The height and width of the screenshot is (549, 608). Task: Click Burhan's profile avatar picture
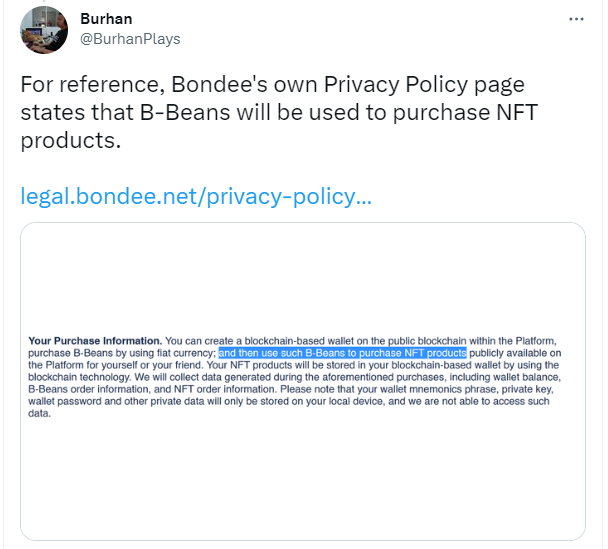[44, 29]
